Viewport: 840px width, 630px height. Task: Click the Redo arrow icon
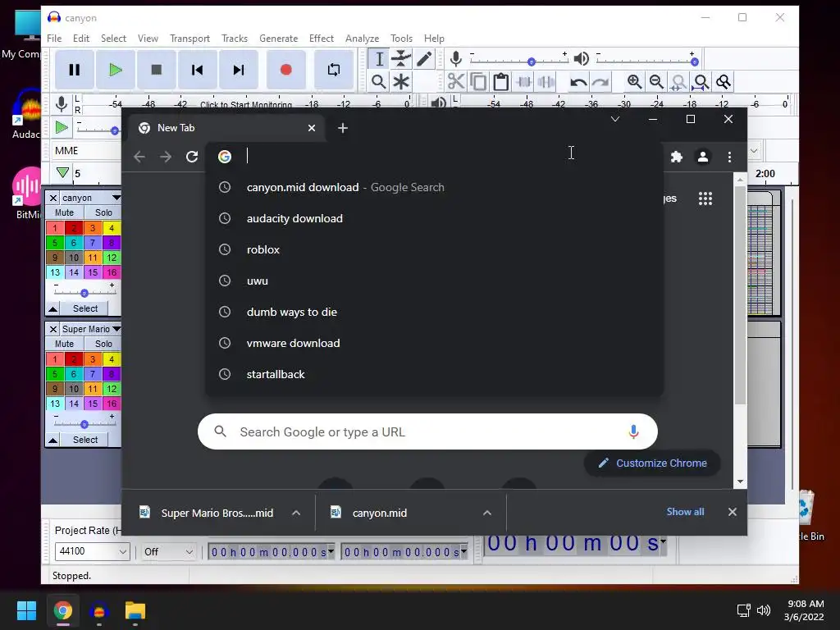[x=600, y=81]
